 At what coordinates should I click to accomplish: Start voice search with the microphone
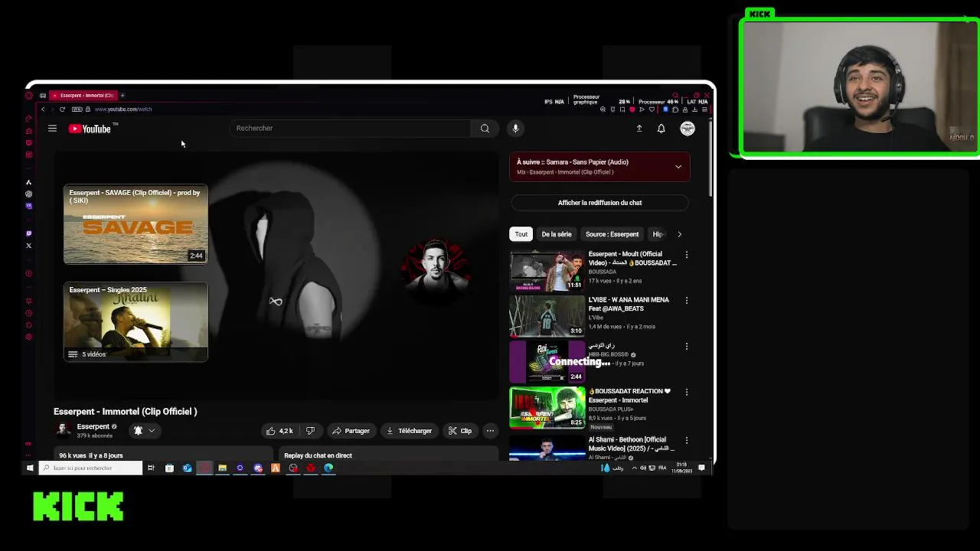point(515,129)
